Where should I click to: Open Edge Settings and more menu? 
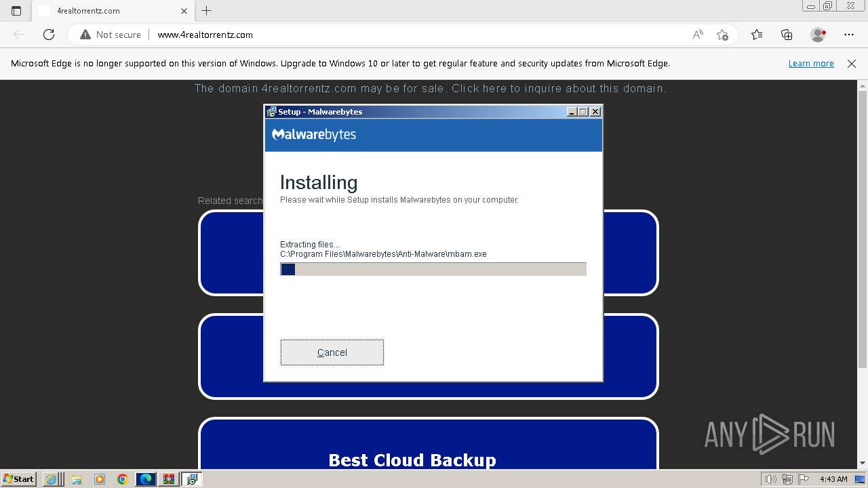coord(849,35)
